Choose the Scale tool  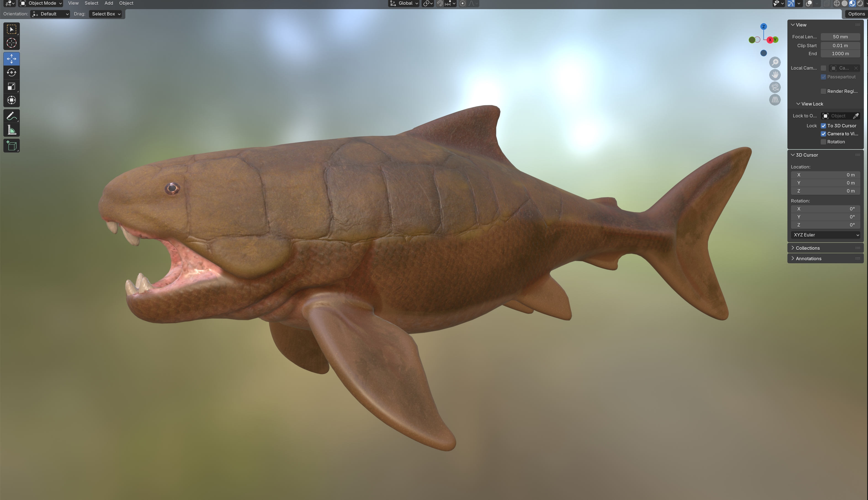(x=11, y=86)
